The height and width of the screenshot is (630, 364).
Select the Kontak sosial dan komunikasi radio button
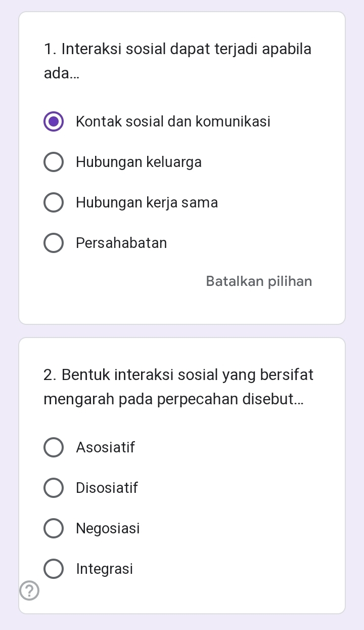coord(54,122)
